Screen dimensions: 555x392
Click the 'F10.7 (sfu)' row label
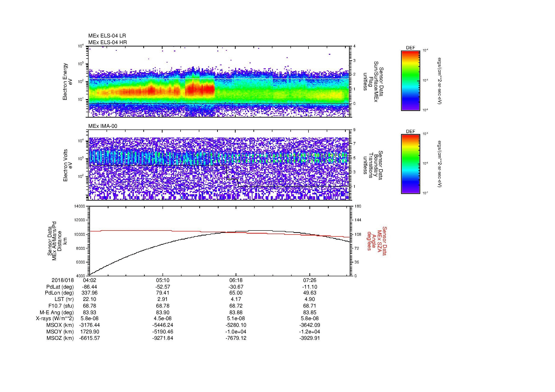click(x=61, y=306)
